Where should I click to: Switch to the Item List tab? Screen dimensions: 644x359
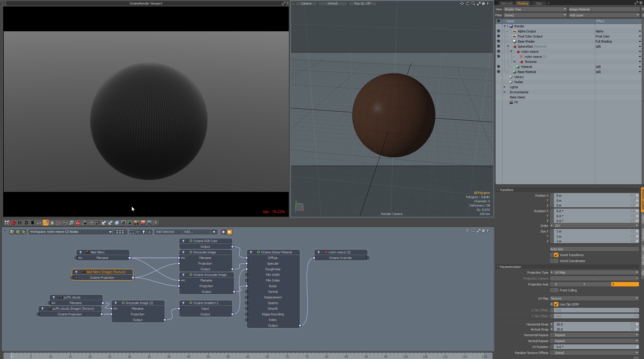click(x=506, y=3)
